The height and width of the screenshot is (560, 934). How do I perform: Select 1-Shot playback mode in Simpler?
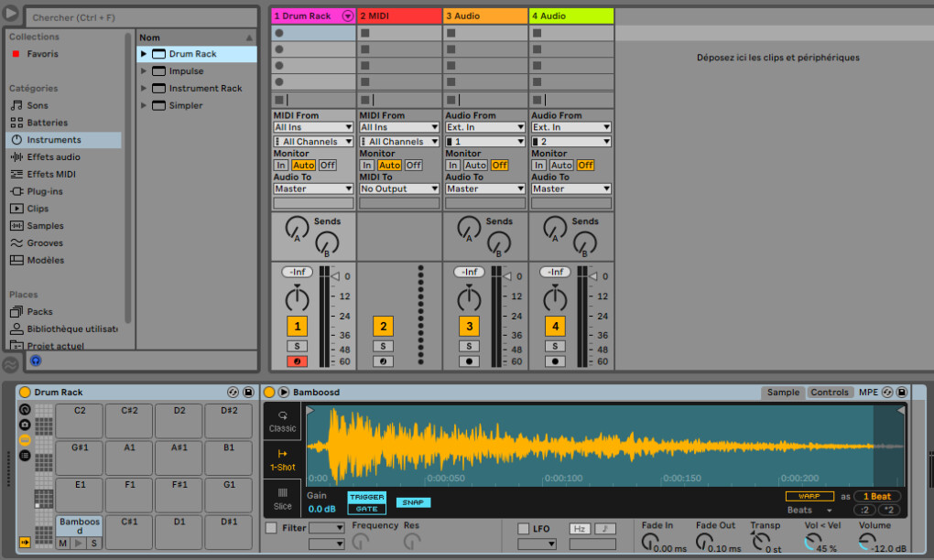pos(282,460)
